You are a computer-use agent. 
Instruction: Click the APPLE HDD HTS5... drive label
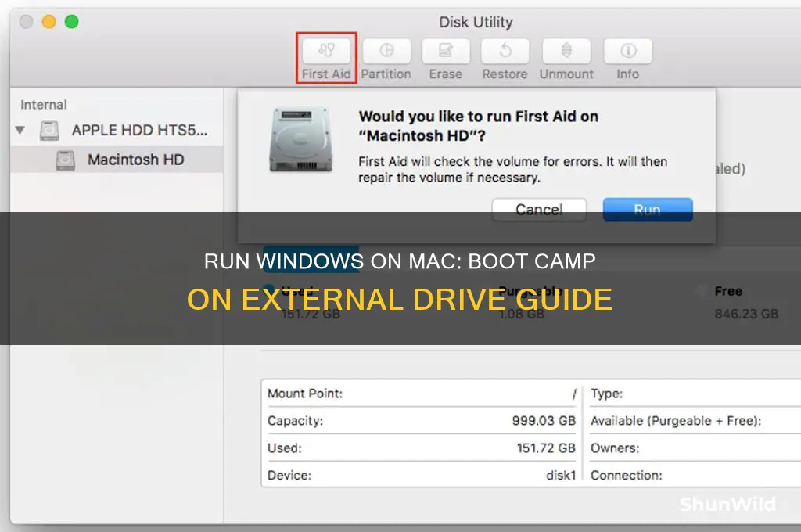coord(139,131)
